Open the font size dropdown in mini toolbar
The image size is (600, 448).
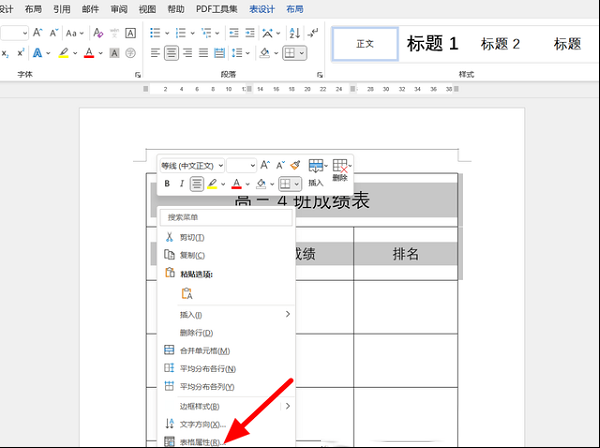[x=253, y=166]
